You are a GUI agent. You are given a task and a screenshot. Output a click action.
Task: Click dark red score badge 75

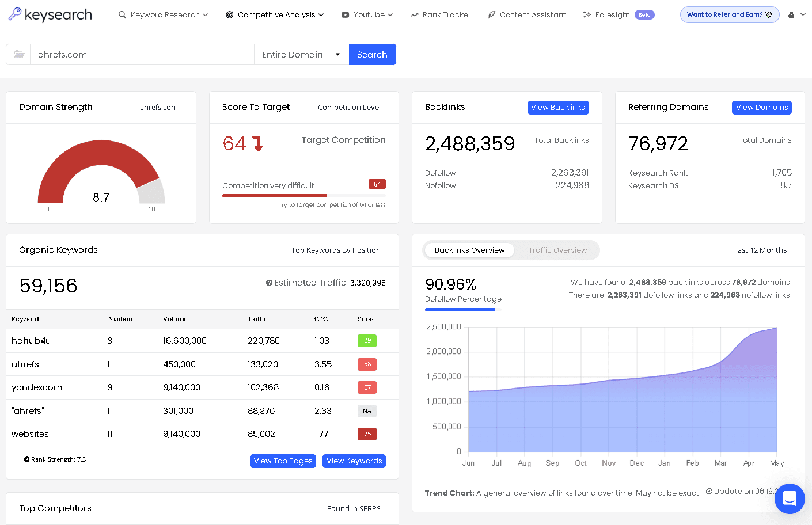click(x=367, y=434)
